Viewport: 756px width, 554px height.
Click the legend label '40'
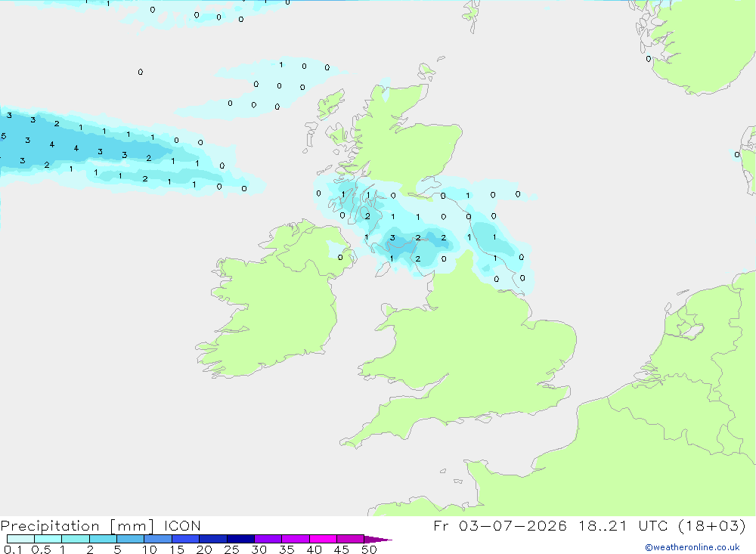[x=314, y=549]
